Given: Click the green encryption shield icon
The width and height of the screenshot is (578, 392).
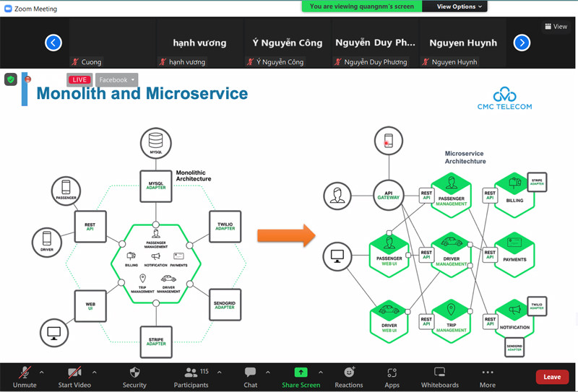Looking at the screenshot, I should click(11, 79).
